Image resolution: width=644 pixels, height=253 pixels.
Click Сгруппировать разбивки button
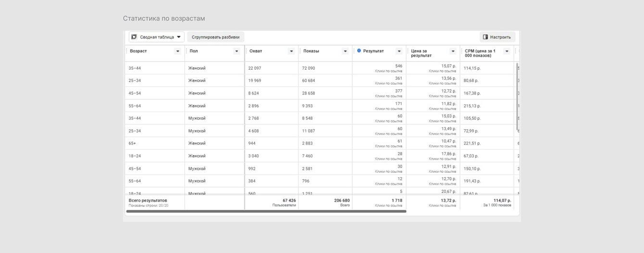215,37
